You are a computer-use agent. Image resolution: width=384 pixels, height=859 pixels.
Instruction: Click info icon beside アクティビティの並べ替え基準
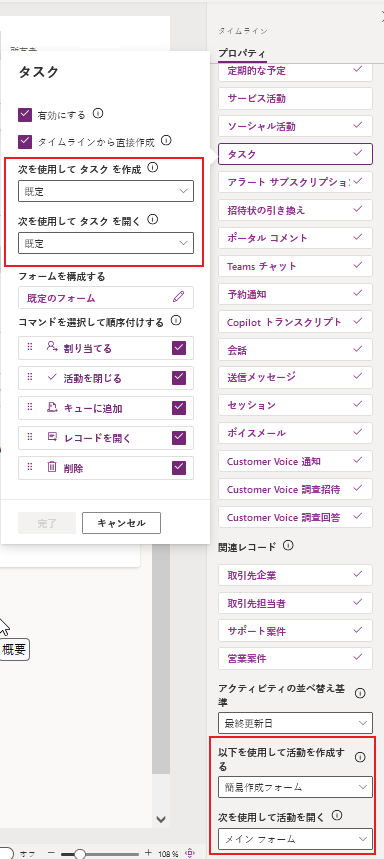coord(360,693)
